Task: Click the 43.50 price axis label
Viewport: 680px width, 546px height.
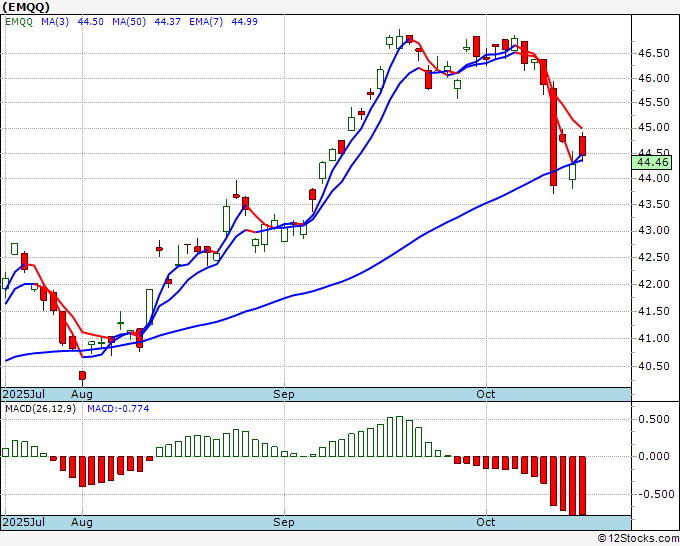Action: (654, 204)
